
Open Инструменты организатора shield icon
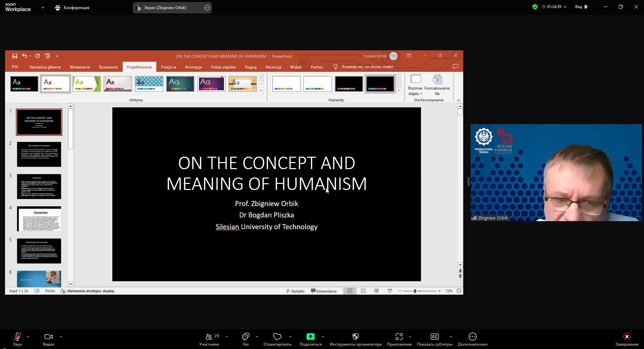(356, 336)
